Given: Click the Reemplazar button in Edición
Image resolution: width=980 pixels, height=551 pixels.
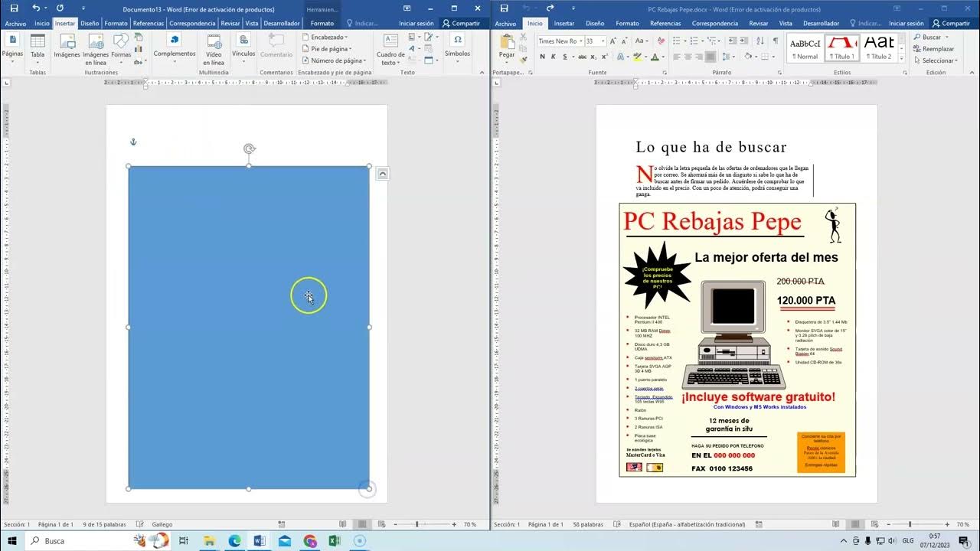Looking at the screenshot, I should click(x=933, y=49).
